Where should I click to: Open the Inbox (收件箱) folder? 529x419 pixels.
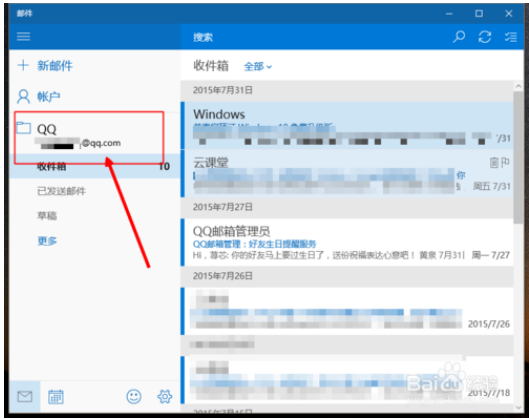coord(94,166)
